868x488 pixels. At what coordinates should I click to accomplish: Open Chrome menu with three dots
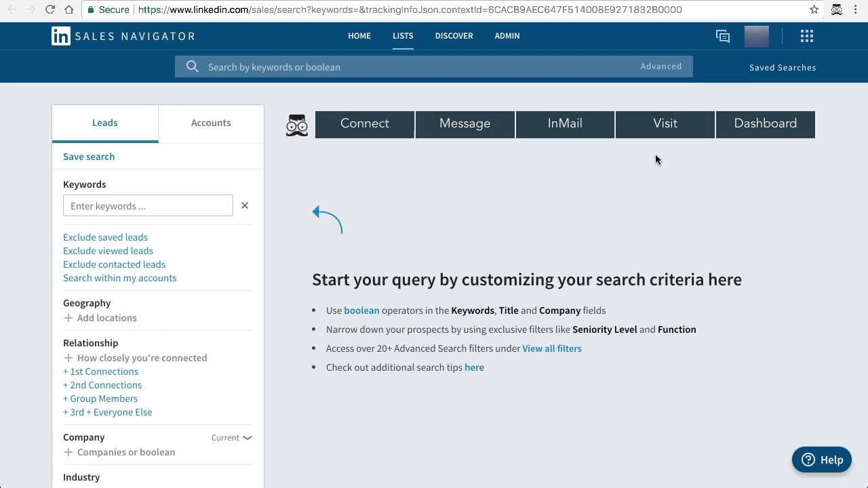[856, 9]
